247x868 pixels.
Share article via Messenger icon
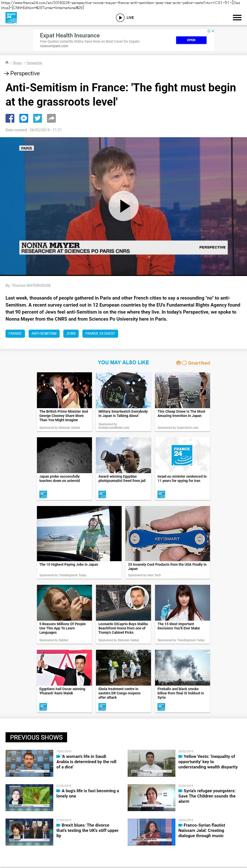pyautogui.click(x=24, y=118)
